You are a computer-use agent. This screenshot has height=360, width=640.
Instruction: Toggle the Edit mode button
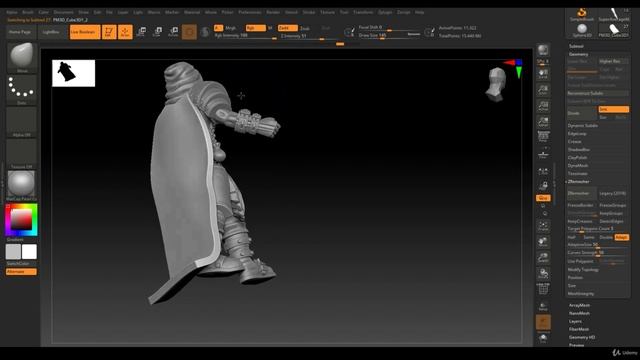point(109,32)
